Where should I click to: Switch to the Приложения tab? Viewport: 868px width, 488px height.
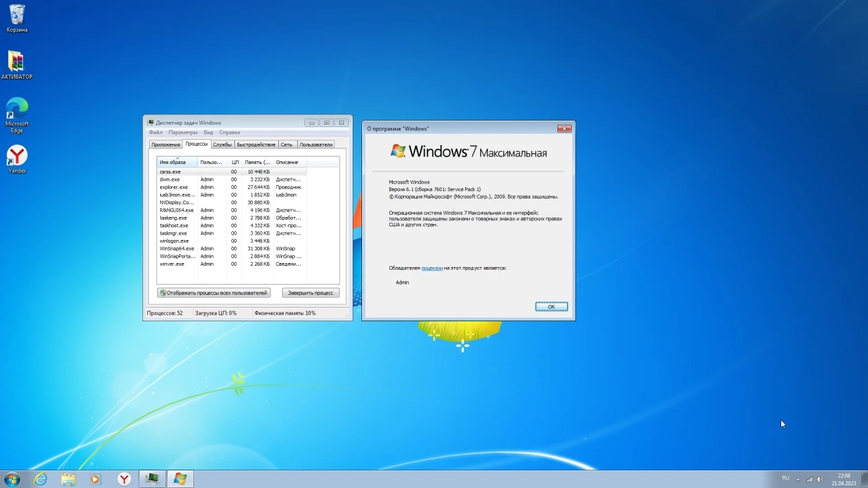165,144
